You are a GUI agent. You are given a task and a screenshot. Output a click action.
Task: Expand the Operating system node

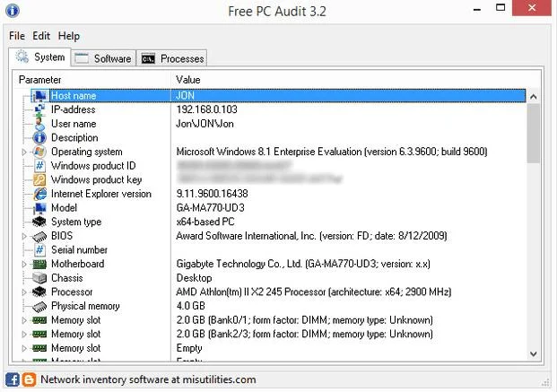(24, 152)
